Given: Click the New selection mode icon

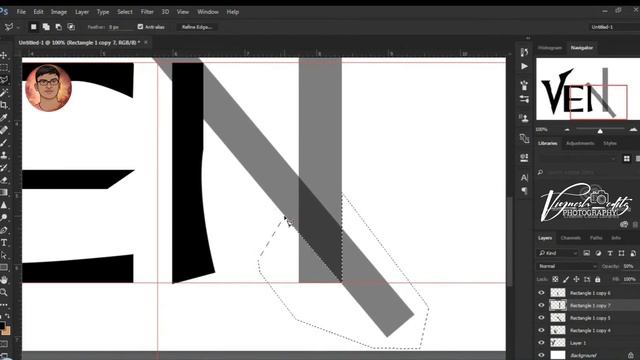Looking at the screenshot, I should 33,27.
